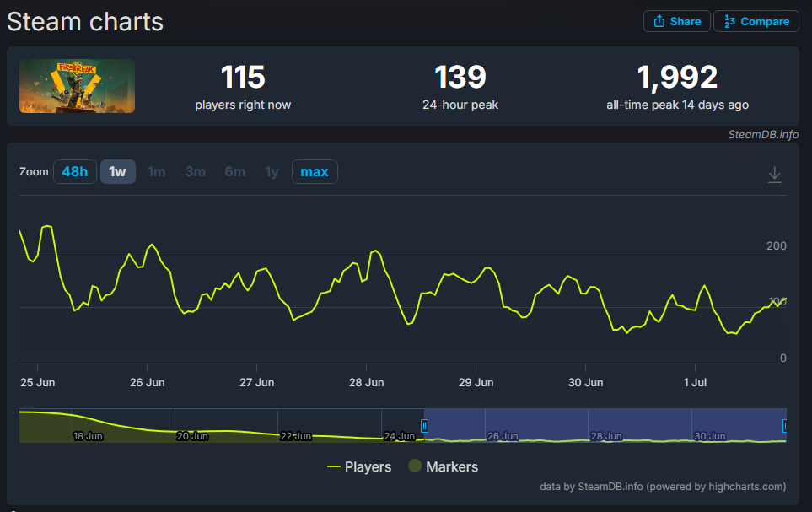The width and height of the screenshot is (812, 512).
Task: Open the game banner thumbnail
Action: point(77,86)
